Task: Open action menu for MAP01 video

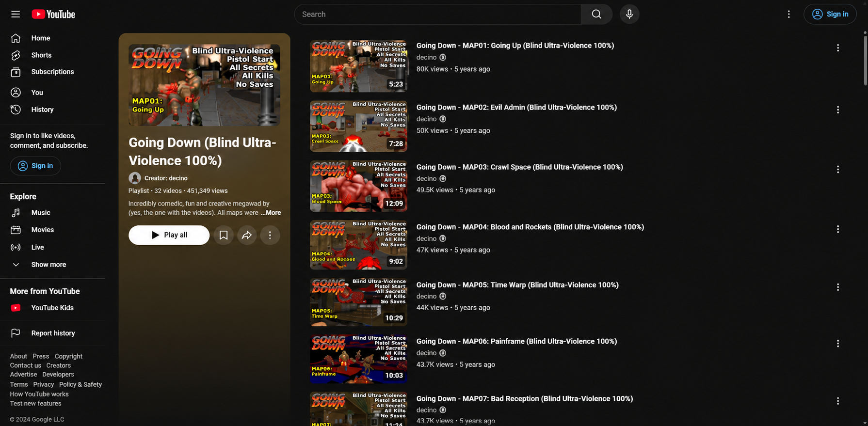Action: [x=838, y=48]
